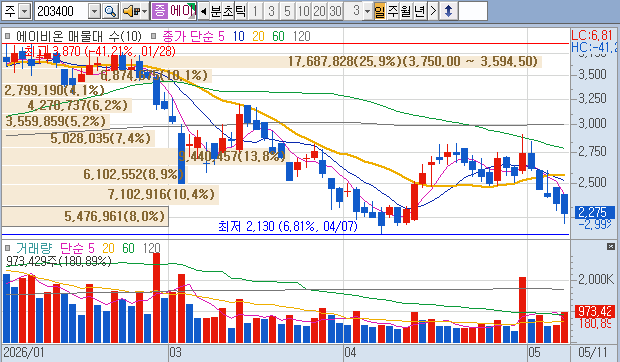Click the purple 증 badge

coord(159,11)
